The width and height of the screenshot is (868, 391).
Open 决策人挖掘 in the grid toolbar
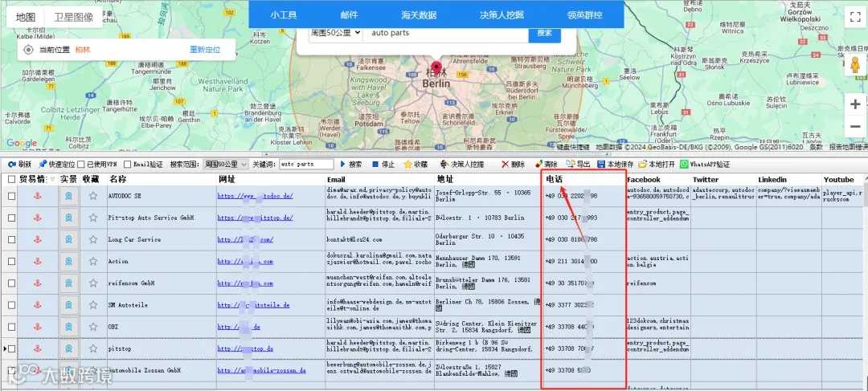click(461, 165)
